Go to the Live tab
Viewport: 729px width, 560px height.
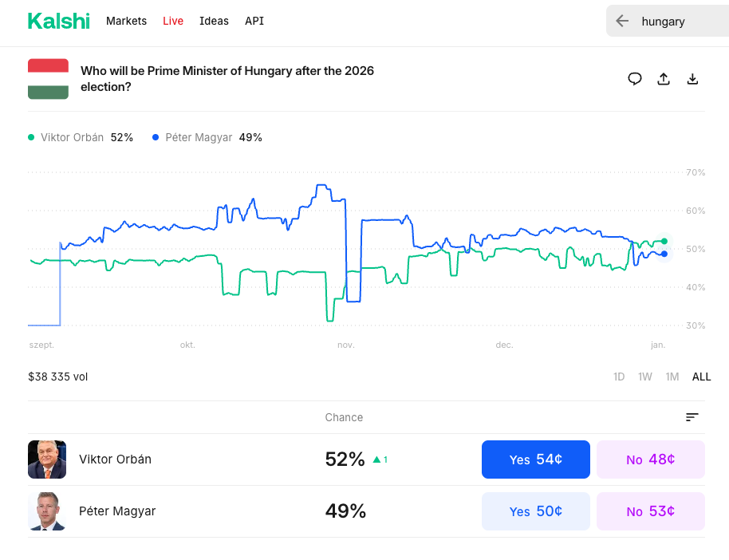[x=173, y=21]
